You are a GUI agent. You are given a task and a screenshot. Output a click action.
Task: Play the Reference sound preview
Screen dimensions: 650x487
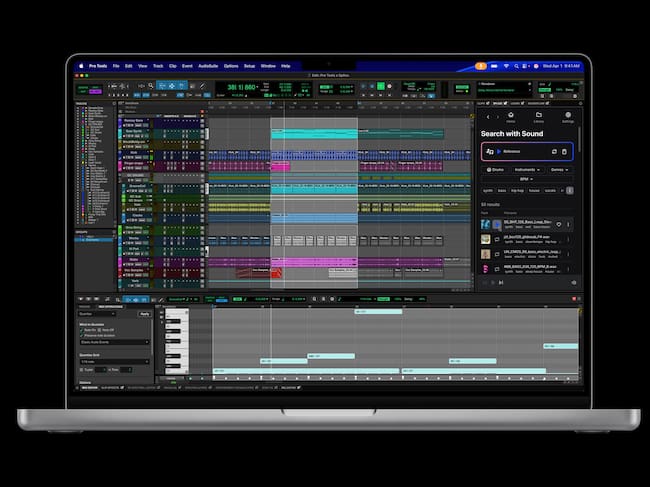[499, 152]
